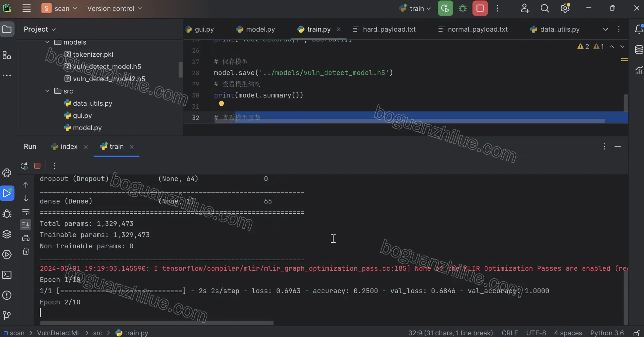The height and width of the screenshot is (337, 644).
Task: Open normal_payload.txt tab
Action: pos(473,29)
